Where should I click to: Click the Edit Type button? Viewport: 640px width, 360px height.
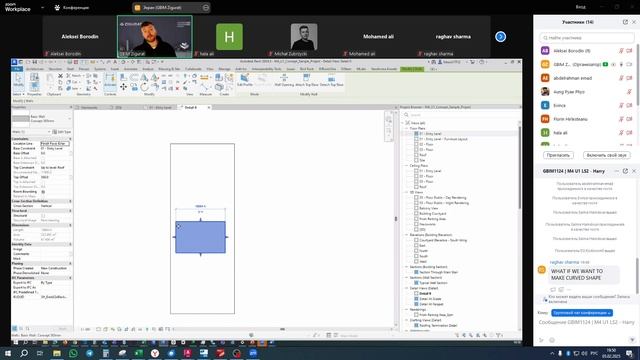tap(62, 132)
